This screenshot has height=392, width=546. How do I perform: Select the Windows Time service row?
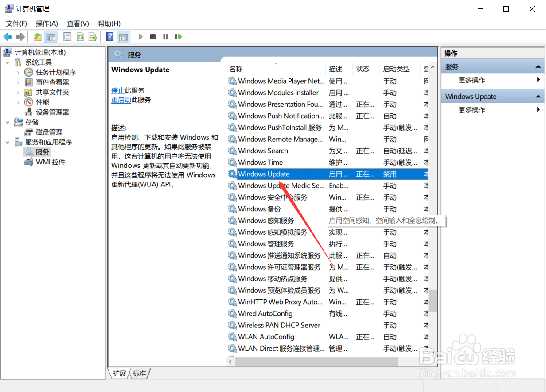[327, 163]
